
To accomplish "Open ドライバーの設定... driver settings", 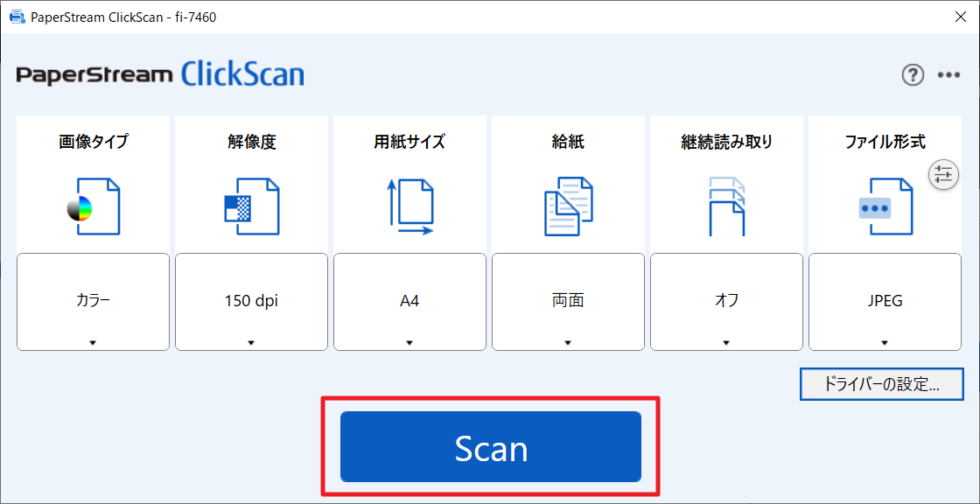I will 882,383.
